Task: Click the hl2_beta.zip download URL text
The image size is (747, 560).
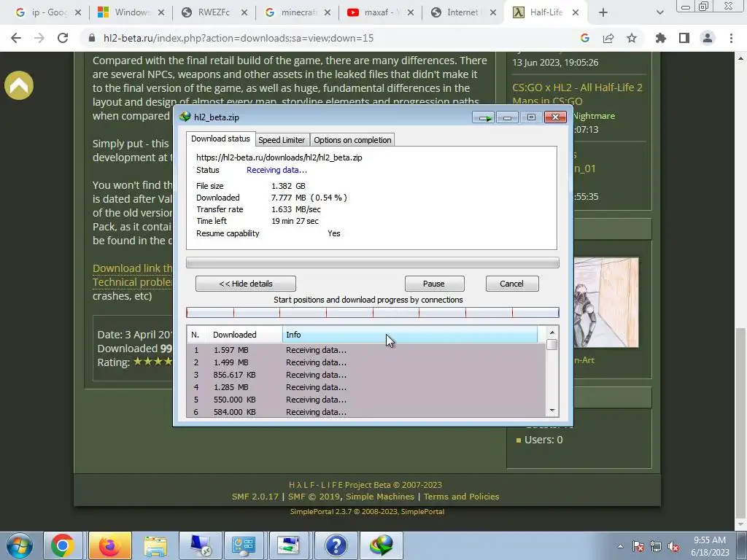Action: [279, 157]
